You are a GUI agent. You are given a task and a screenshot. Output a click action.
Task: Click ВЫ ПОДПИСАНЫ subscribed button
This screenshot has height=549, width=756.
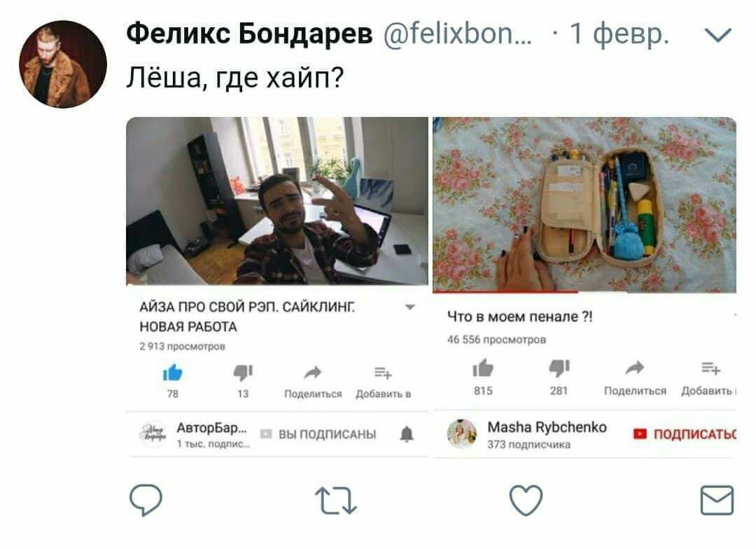click(x=318, y=434)
